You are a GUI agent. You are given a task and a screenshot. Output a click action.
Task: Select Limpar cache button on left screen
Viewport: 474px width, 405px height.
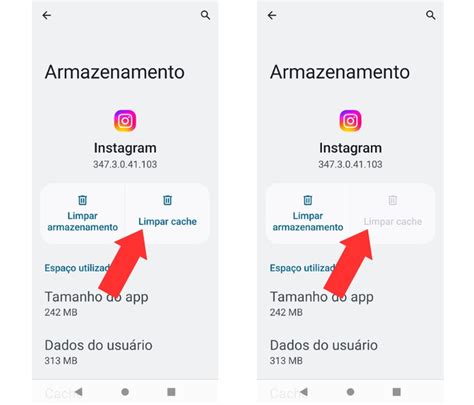pos(167,213)
